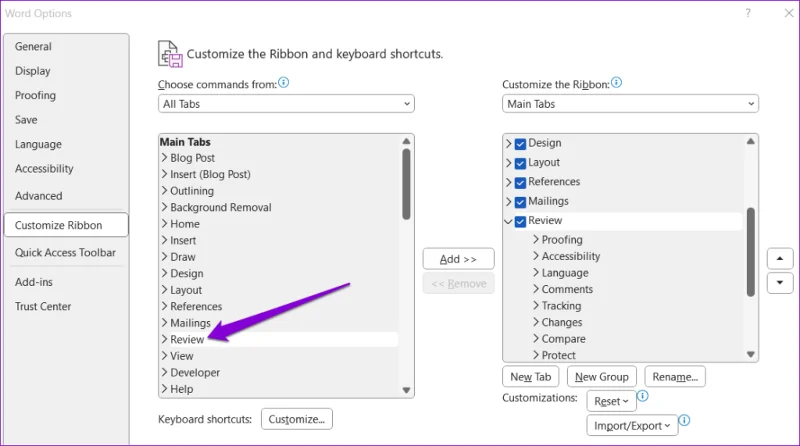This screenshot has height=446, width=800.
Task: Select Draw in the left commands list
Action: tap(183, 257)
